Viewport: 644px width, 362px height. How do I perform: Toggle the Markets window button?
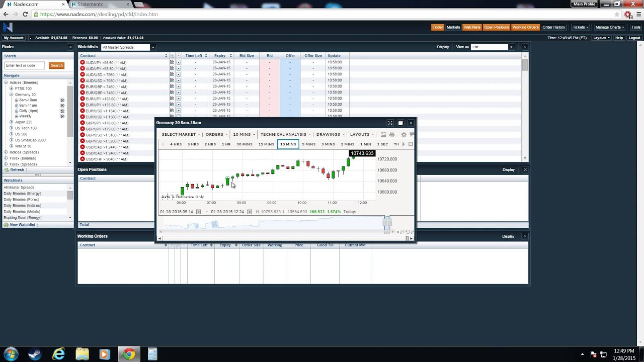coord(453,27)
